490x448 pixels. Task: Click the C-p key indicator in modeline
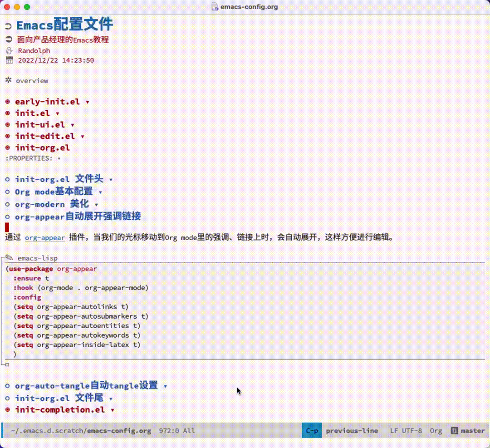click(312, 430)
